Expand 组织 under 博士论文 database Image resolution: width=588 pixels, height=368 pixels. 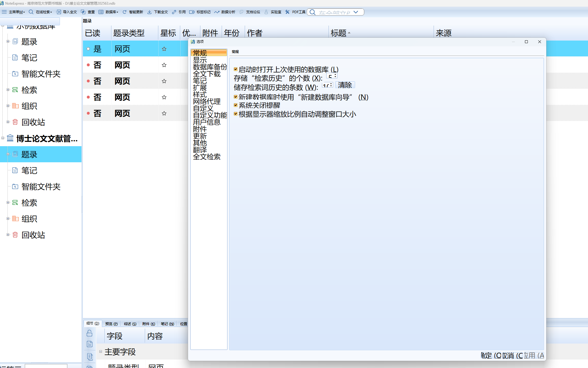(x=8, y=218)
